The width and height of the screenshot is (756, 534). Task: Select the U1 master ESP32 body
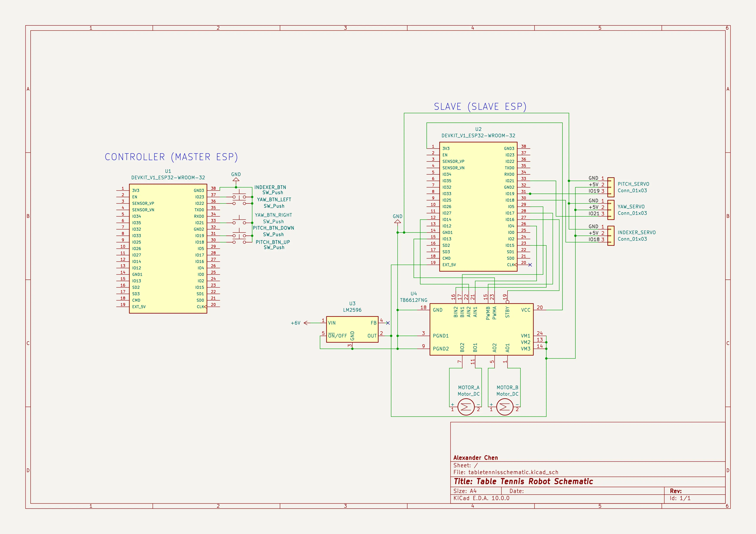(168, 248)
